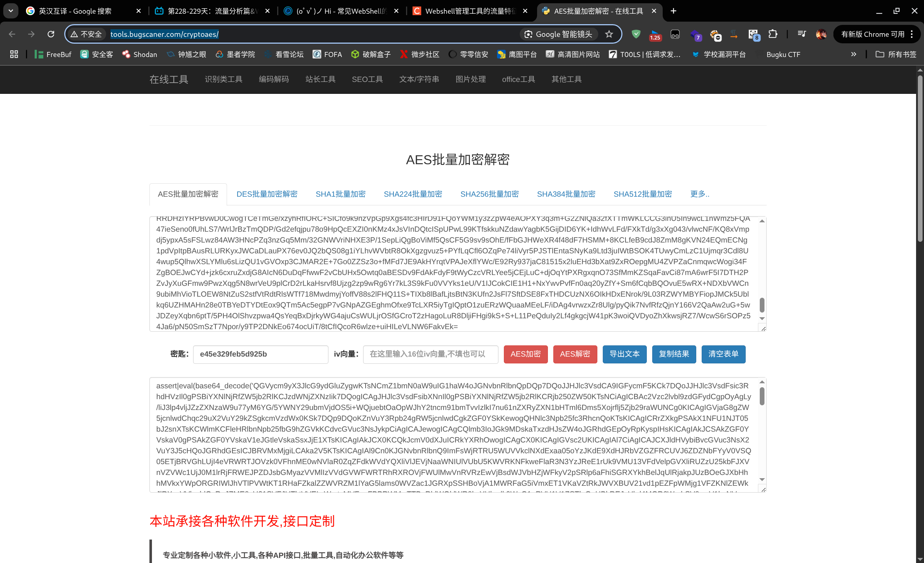Click the 清空表单 button

click(x=723, y=354)
